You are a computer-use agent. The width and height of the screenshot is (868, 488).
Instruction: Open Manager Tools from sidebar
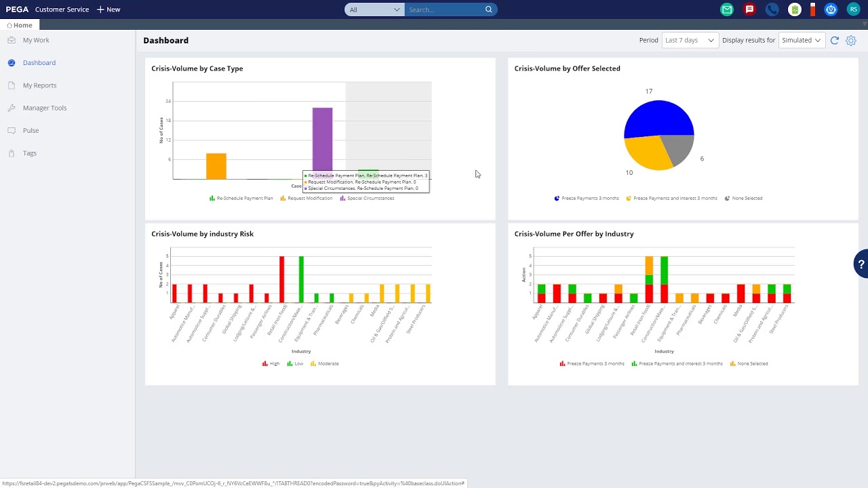tap(45, 108)
